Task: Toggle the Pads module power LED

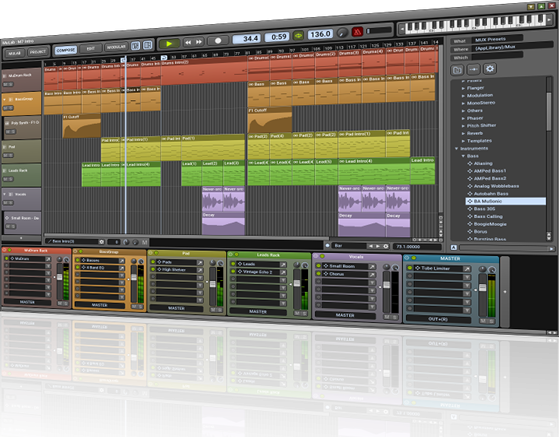Action: tap(153, 262)
